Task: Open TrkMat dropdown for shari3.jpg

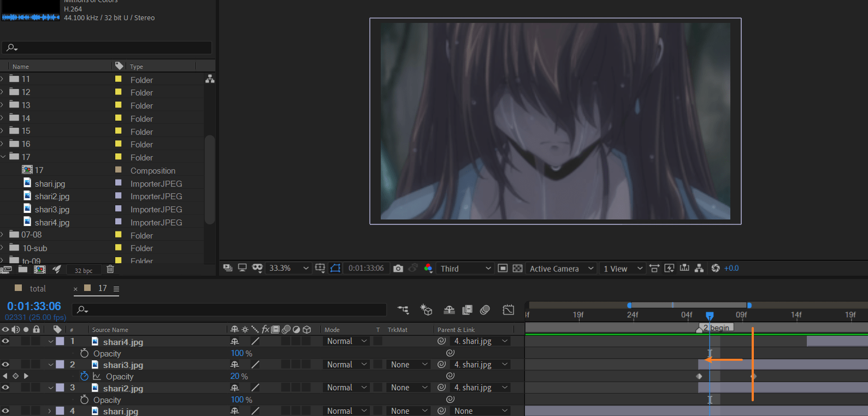Action: pyautogui.click(x=409, y=365)
